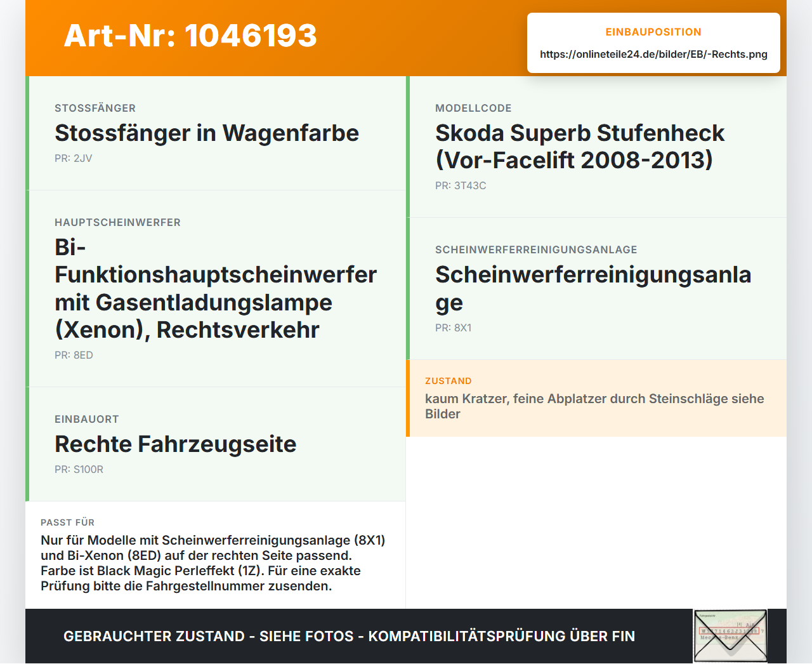Click the PASST FÜR label
Viewport: 812px width, 664px height.
[67, 522]
